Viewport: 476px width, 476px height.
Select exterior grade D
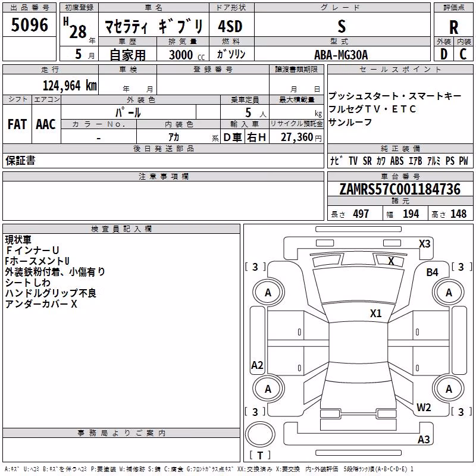(443, 54)
